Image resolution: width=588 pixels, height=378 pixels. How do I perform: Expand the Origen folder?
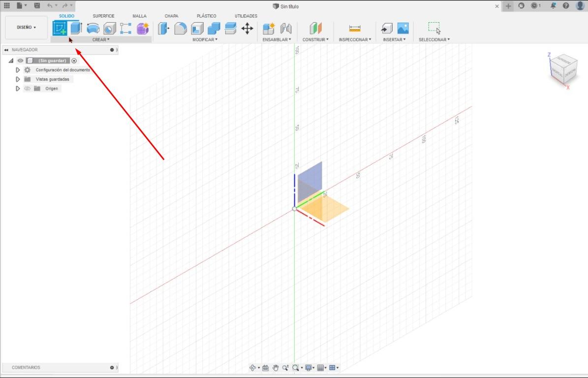18,89
